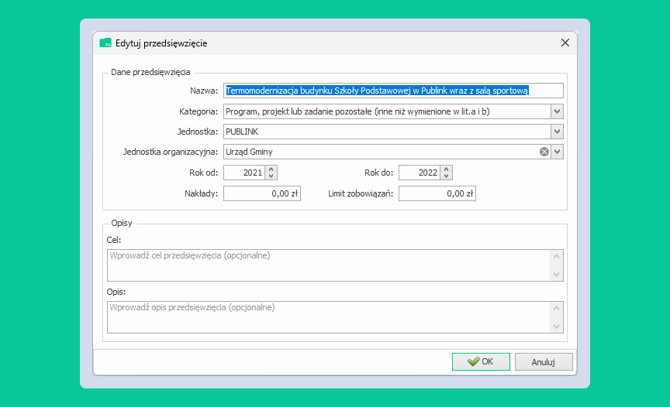Increase the Rok od year value

[271, 169]
